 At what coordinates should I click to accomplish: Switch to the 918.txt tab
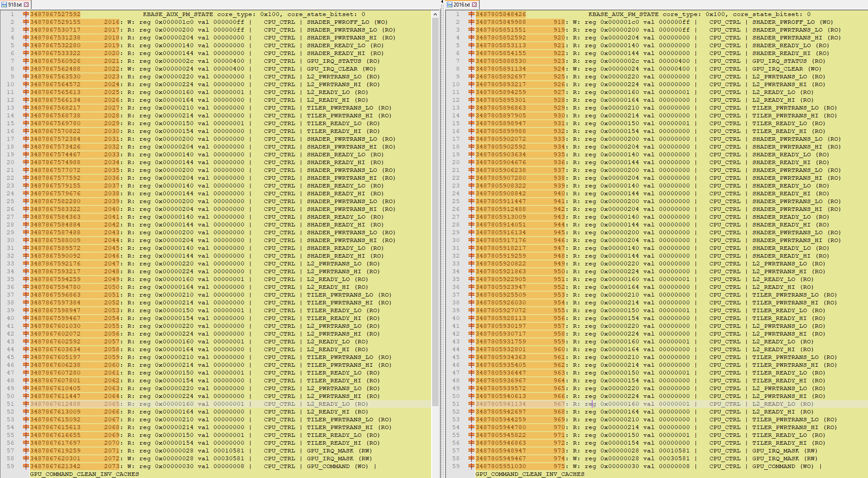coord(14,4)
